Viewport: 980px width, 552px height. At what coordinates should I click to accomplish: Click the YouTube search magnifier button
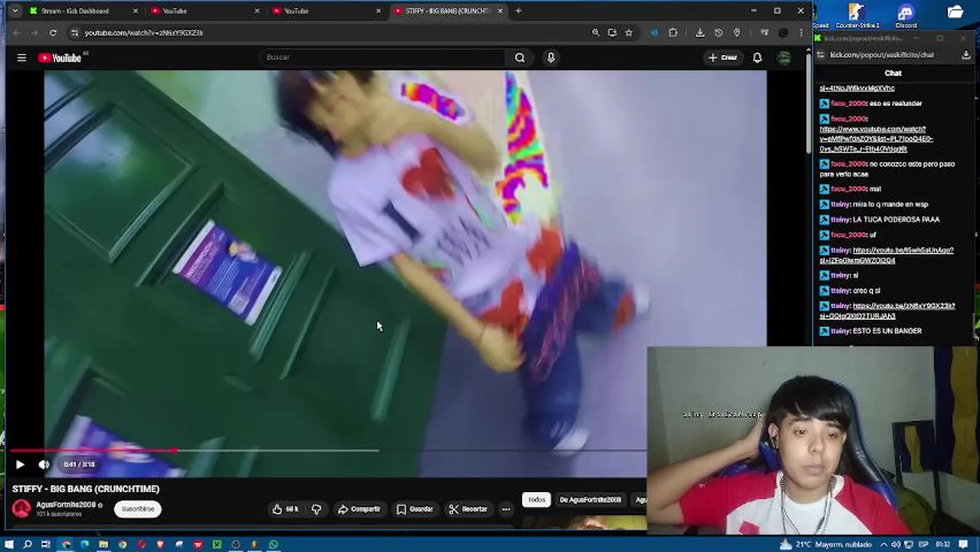(520, 58)
